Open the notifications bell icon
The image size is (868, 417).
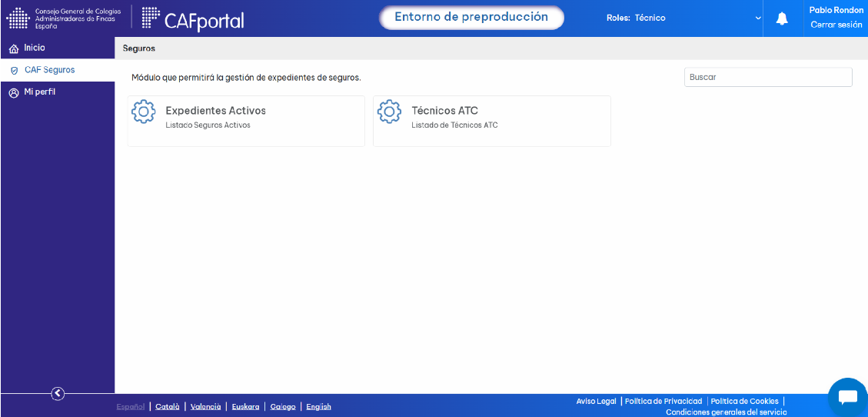[x=782, y=18]
